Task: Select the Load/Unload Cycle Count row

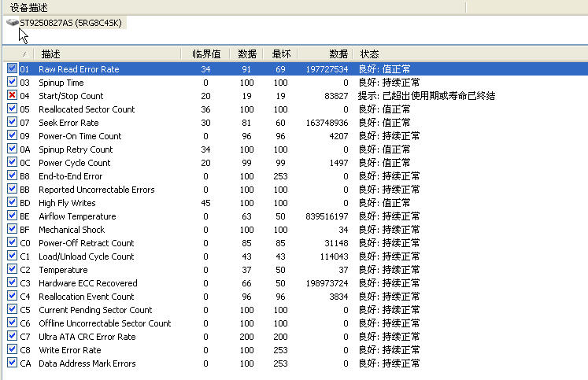Action: (86, 256)
